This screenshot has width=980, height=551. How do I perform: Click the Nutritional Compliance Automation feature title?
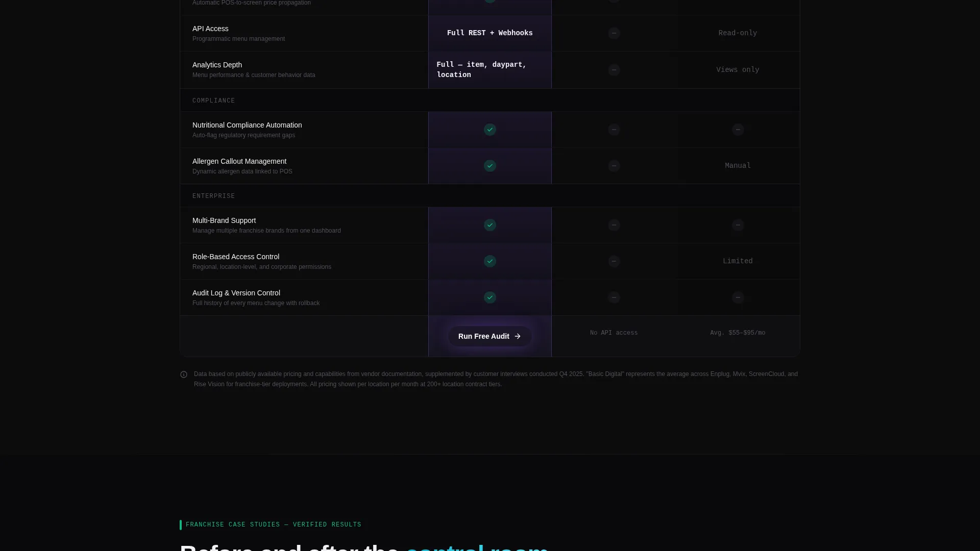click(x=247, y=125)
